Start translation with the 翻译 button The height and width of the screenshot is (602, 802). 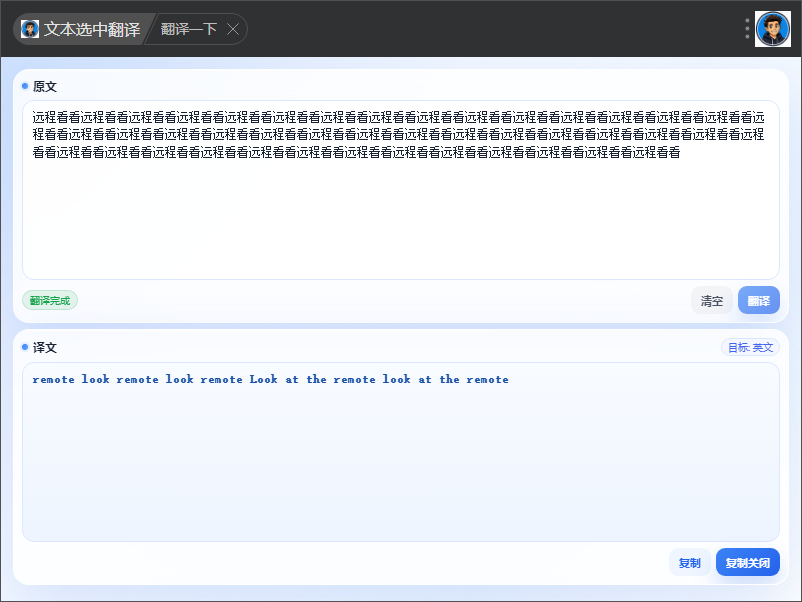759,301
